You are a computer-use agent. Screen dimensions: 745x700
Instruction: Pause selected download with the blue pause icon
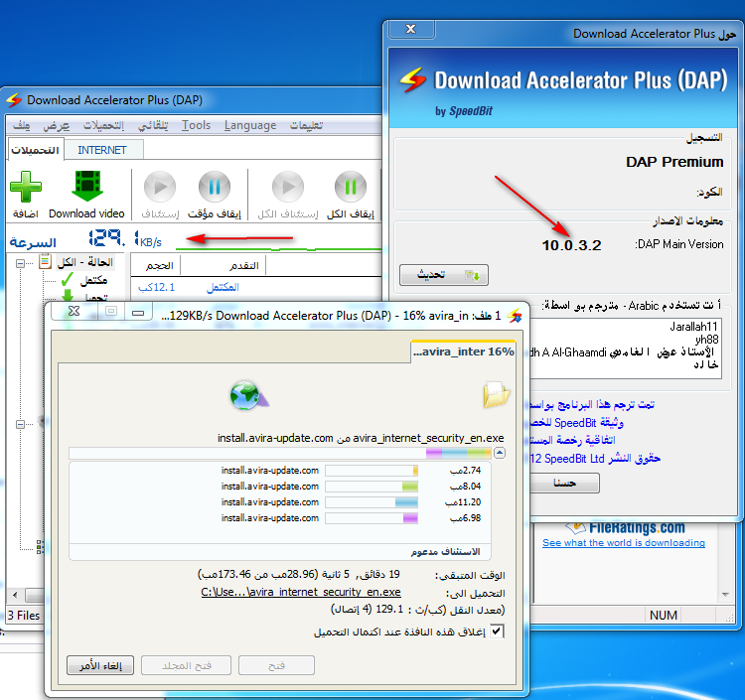click(x=215, y=187)
